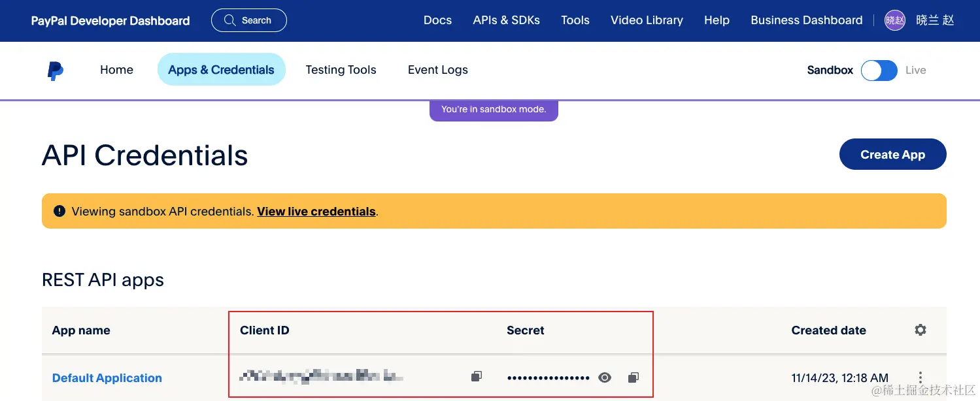The image size is (980, 401).
Task: Open the Testing Tools tab
Action: click(341, 70)
